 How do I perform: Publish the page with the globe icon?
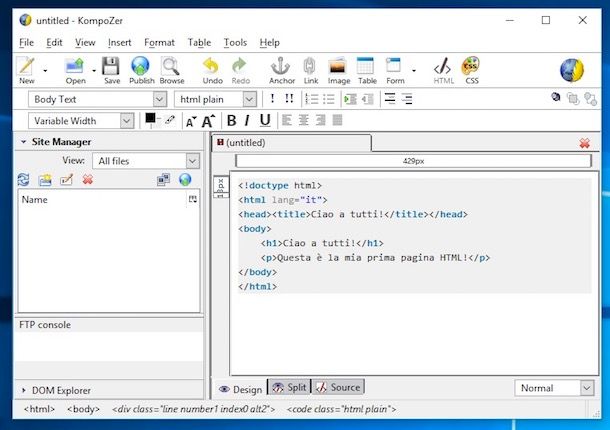tap(141, 70)
